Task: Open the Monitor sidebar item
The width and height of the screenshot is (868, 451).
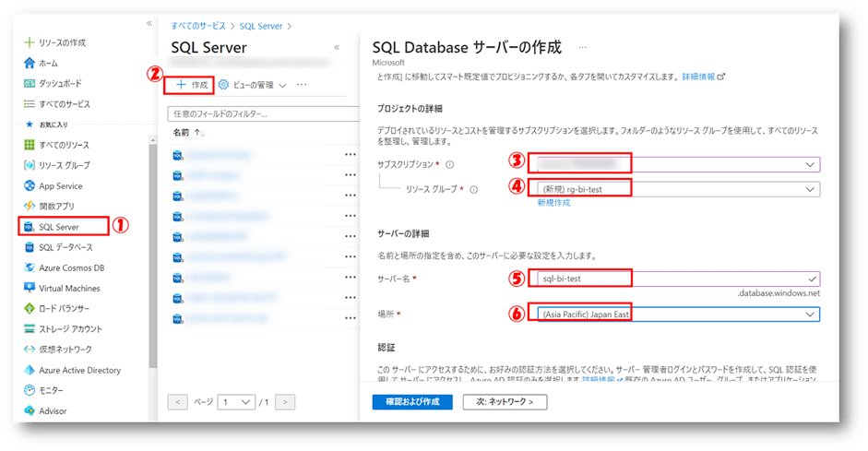Action: 43,390
